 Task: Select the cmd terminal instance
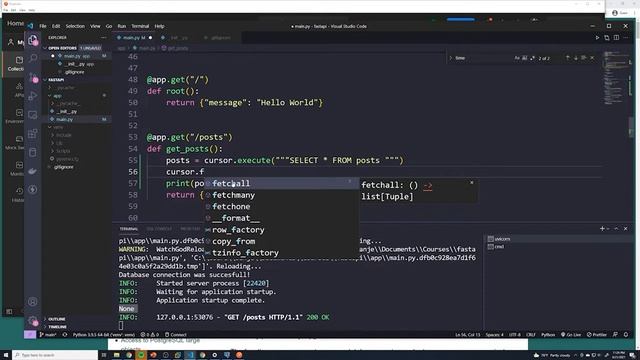(558, 247)
